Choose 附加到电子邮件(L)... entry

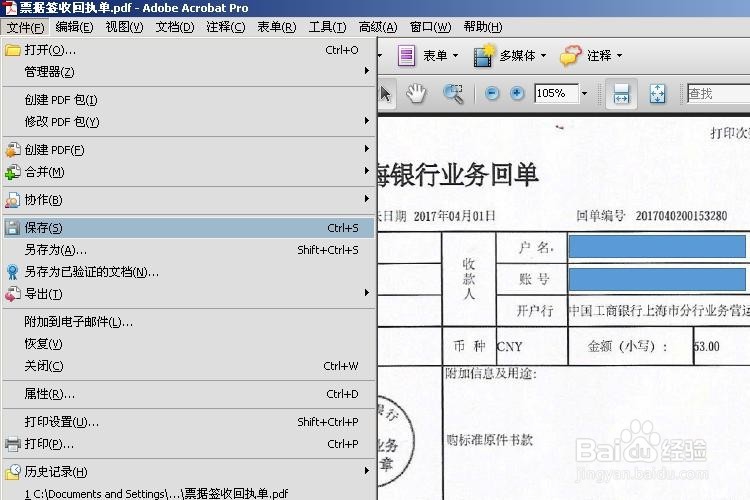pyautogui.click(x=188, y=322)
